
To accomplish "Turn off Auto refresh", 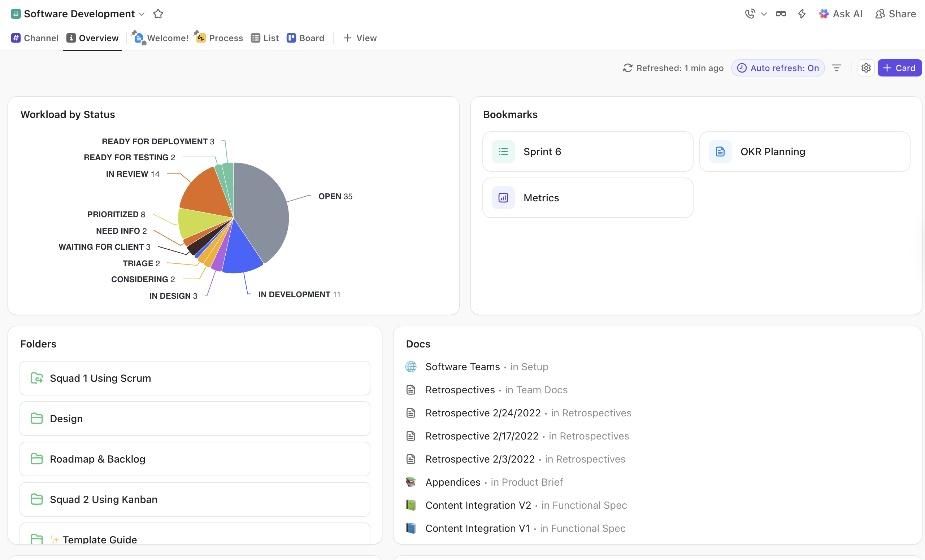I will (x=777, y=68).
